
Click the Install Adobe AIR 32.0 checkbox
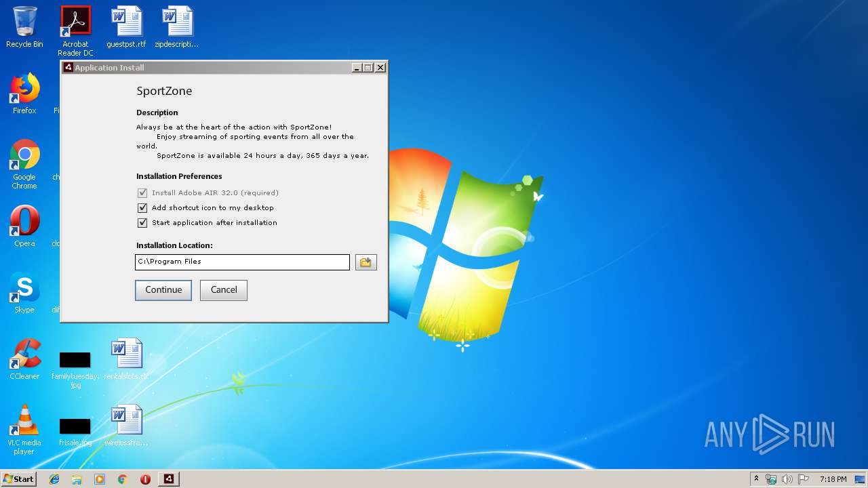tap(142, 193)
